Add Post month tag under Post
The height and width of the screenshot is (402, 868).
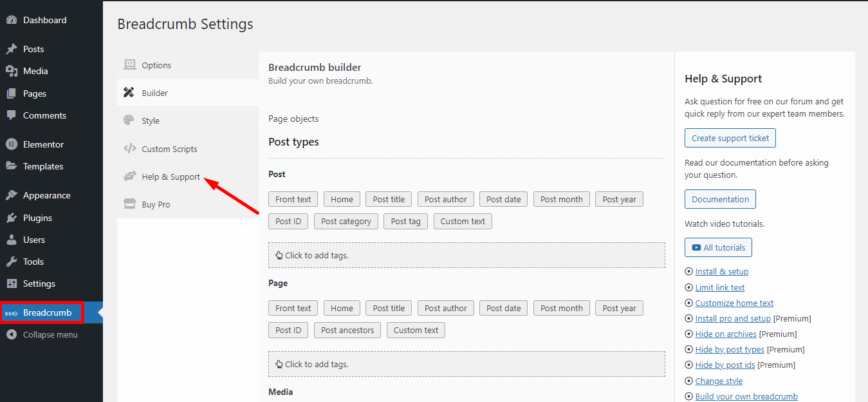pyautogui.click(x=561, y=199)
